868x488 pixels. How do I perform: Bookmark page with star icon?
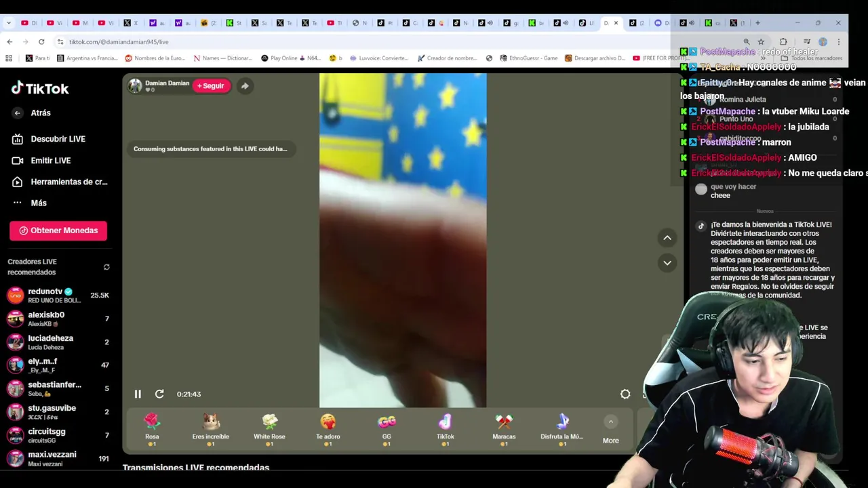(x=761, y=42)
